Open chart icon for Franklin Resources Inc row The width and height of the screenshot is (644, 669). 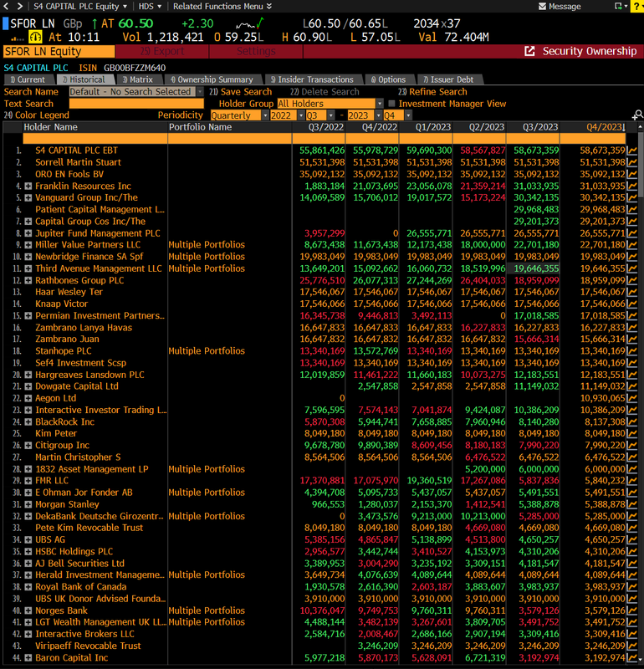click(632, 186)
